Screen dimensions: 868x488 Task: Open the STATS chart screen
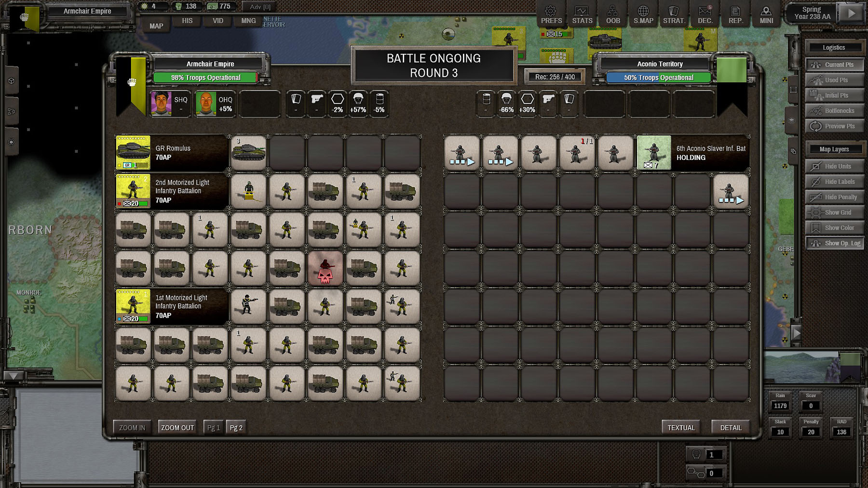pyautogui.click(x=582, y=14)
